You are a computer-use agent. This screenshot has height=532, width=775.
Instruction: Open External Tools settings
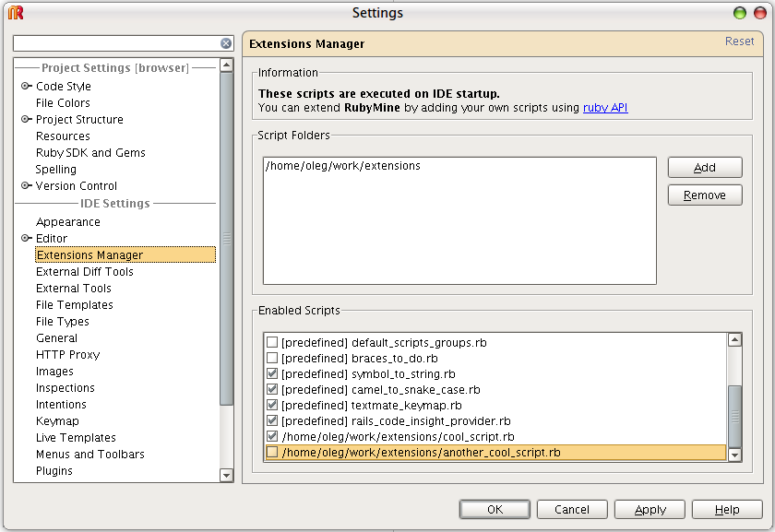point(73,288)
